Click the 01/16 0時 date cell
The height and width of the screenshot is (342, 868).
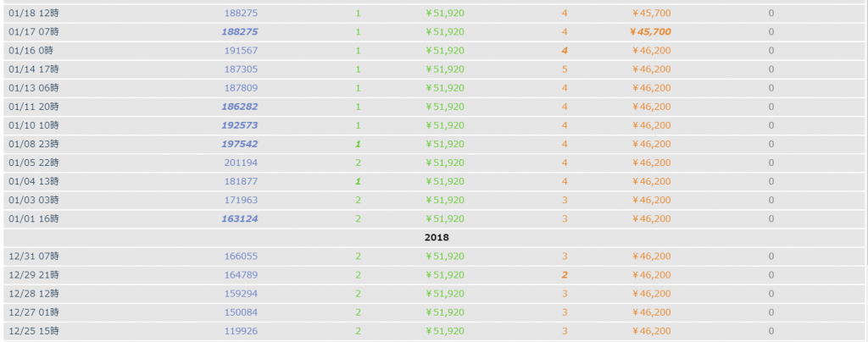(31, 51)
